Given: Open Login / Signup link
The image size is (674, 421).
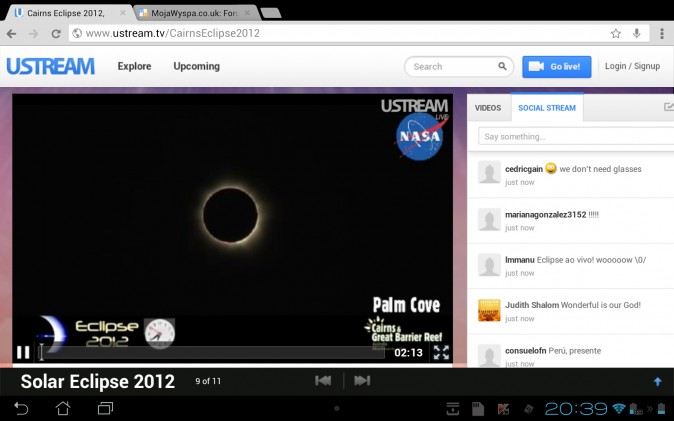Looking at the screenshot, I should tap(632, 66).
